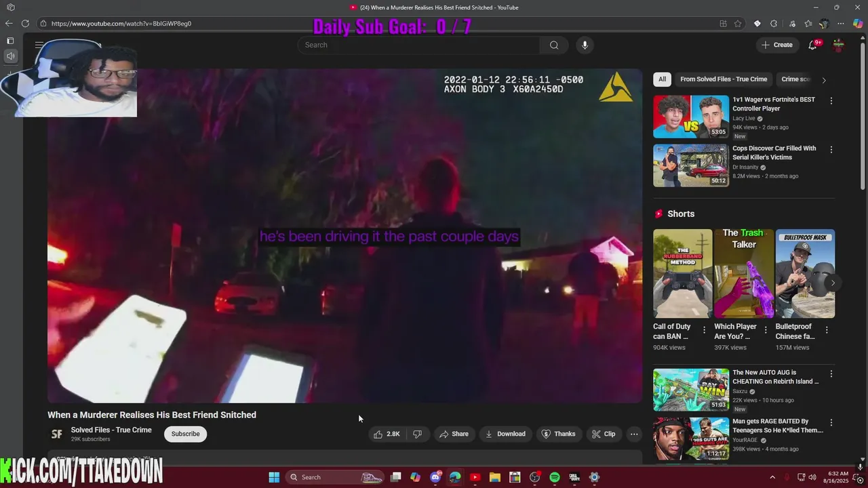
Task: Open New AUTO AUG video thumbnail
Action: click(x=691, y=390)
